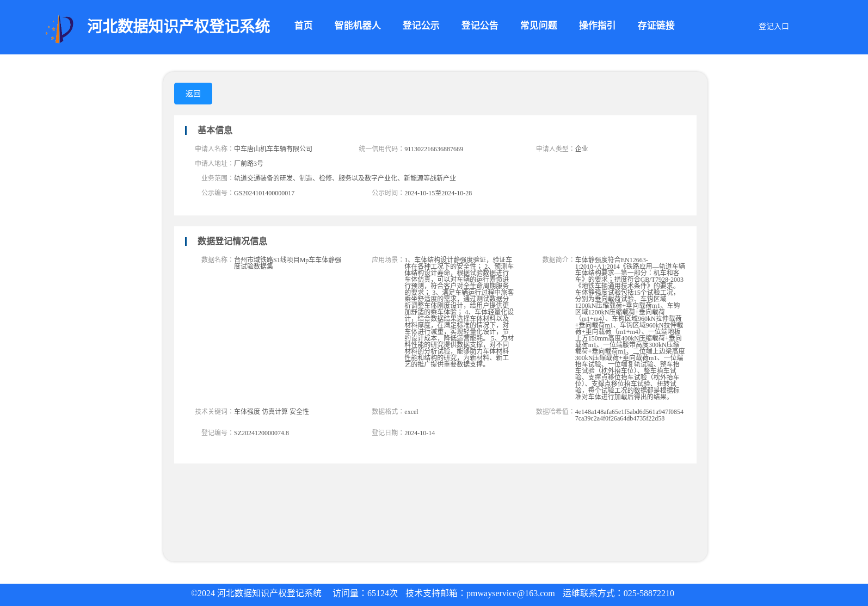
Task: Select the 业务范围 description text
Action: tap(345, 178)
